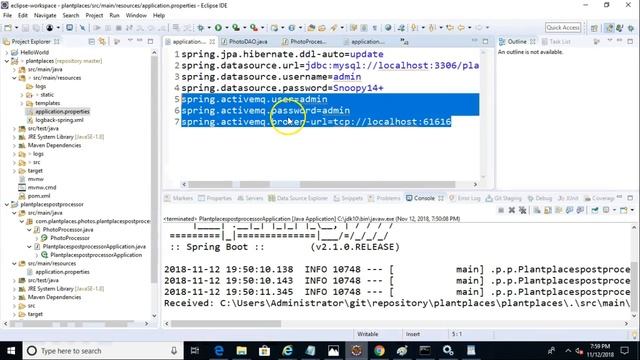This screenshot has height=360, width=640.
Task: Click Coverage run icon in toolbar
Action: tap(236, 28)
